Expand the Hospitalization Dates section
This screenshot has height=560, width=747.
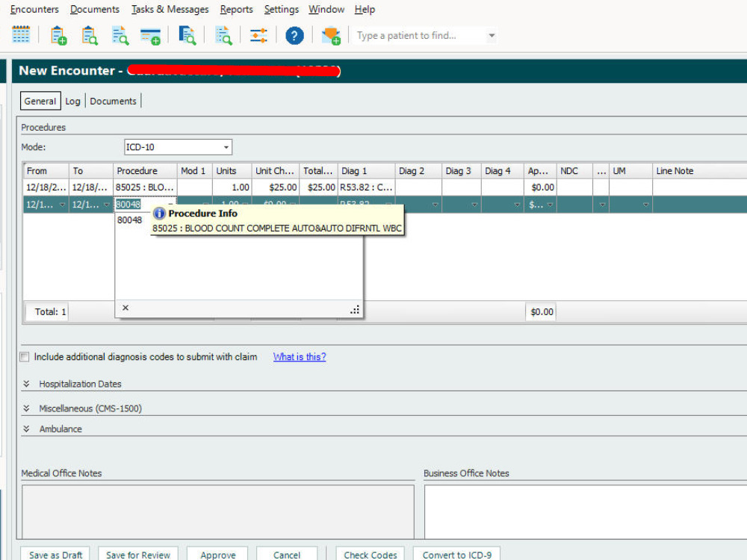pos(26,384)
